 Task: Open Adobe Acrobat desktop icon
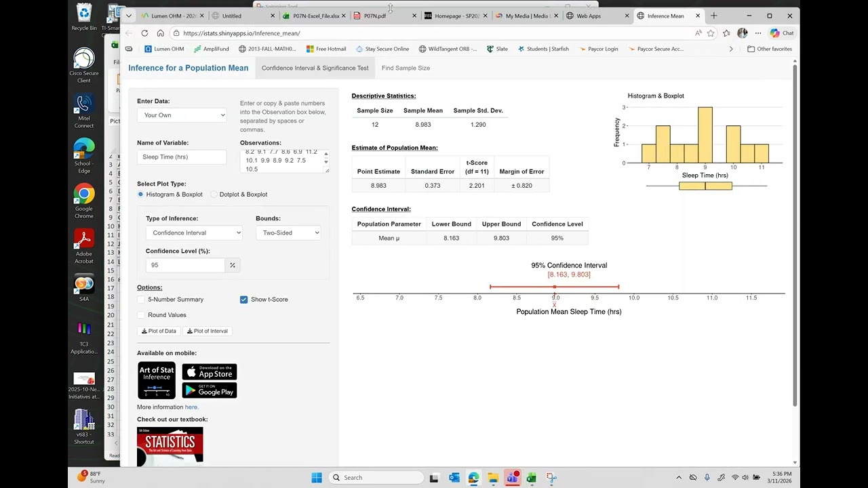point(84,247)
